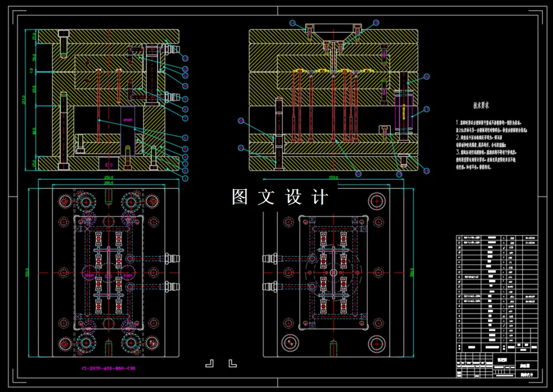Select part balloon number 15
This screenshot has height=392, width=553.
pyautogui.click(x=376, y=23)
